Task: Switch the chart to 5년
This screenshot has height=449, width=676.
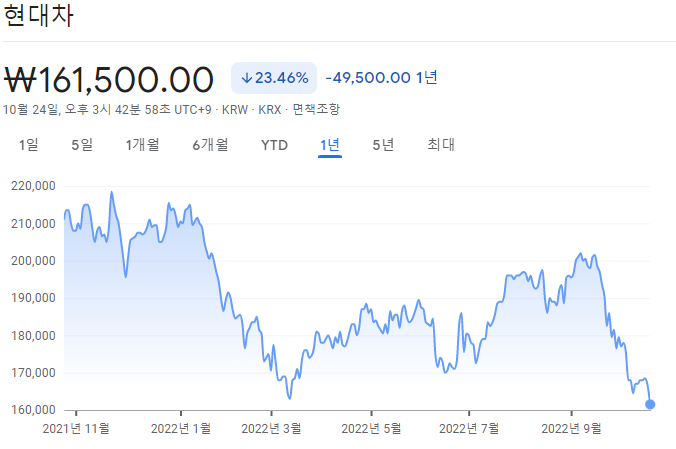Action: (383, 145)
